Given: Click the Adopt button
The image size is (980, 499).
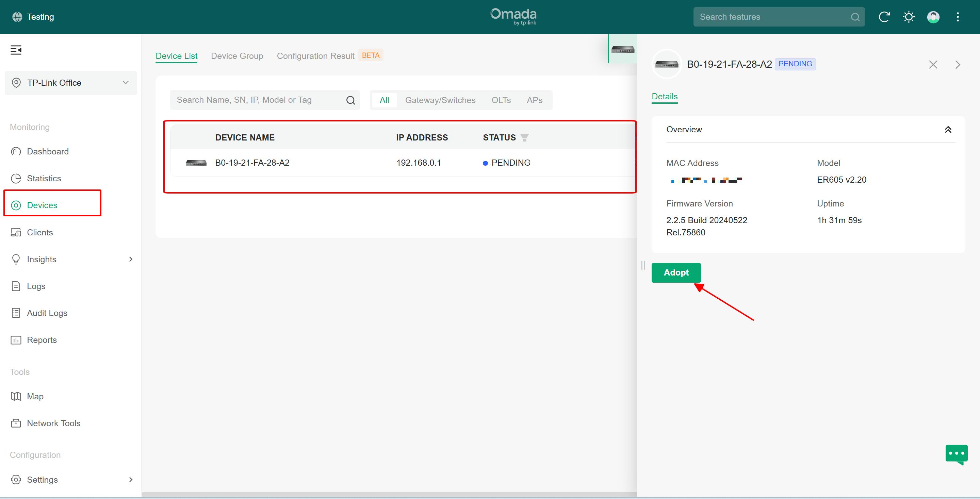Looking at the screenshot, I should coord(676,273).
